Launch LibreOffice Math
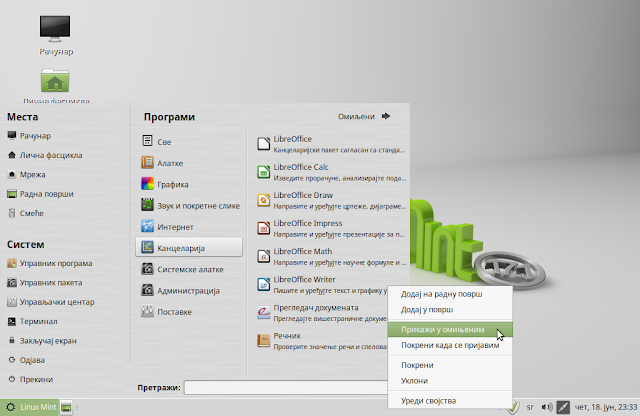This screenshot has height=416, width=640. point(331,257)
